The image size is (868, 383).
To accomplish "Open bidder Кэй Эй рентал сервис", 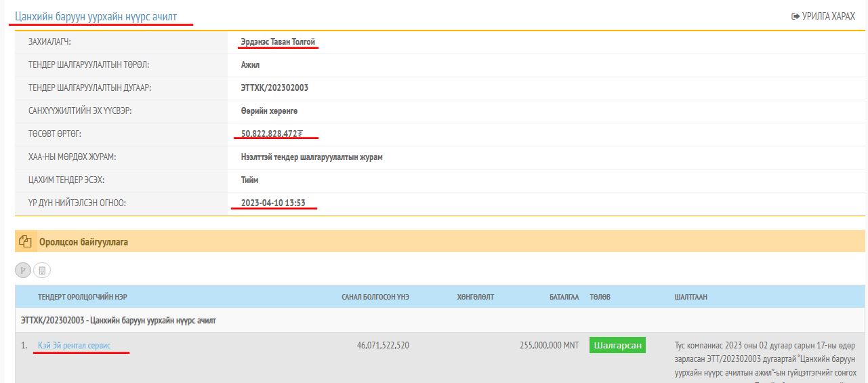I will click(x=74, y=346).
